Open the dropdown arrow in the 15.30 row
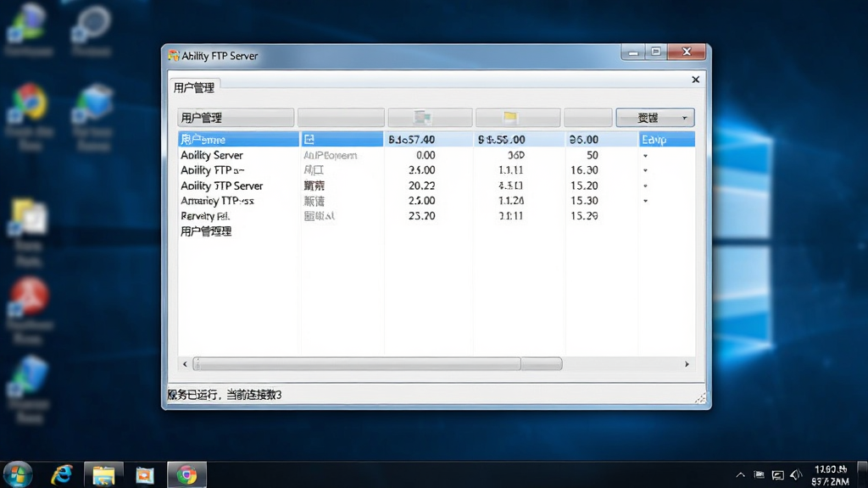 coord(645,201)
